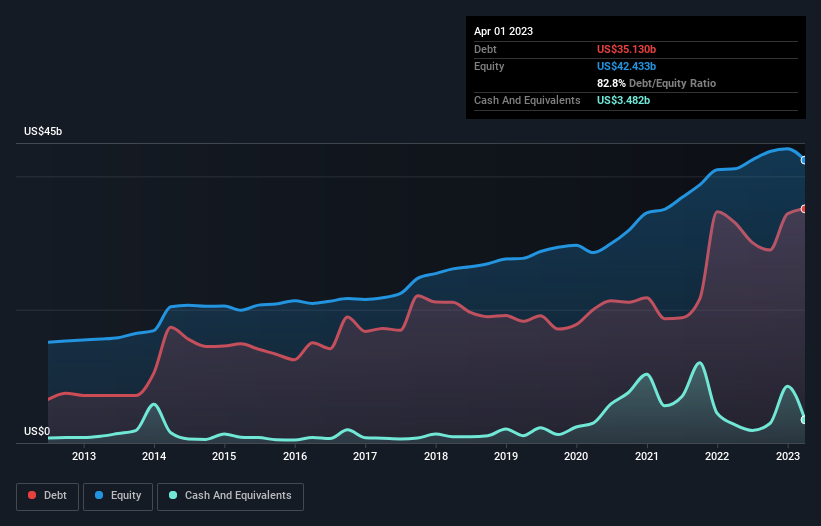Click the US$3.482b cash value

pyautogui.click(x=623, y=100)
